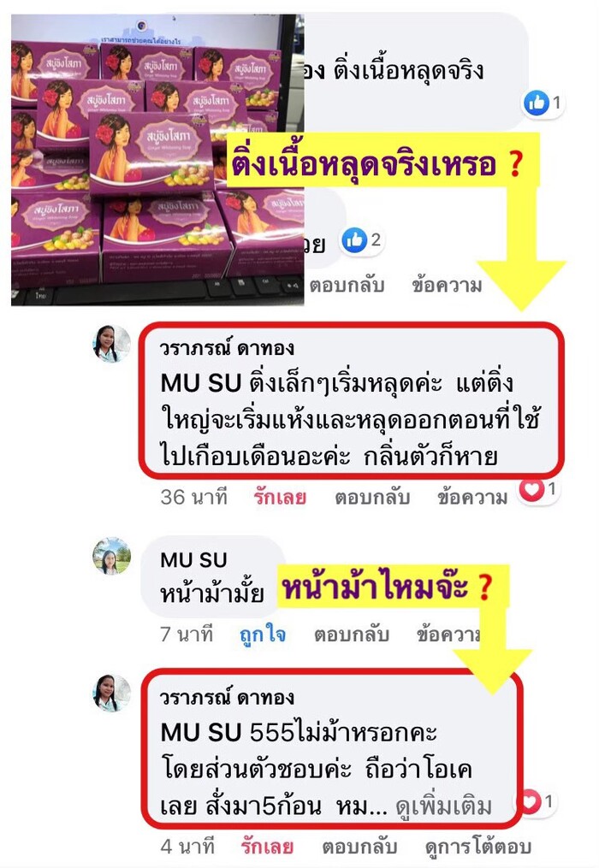
Task: Toggle รักเลย reaction on the 4 นาที comment
Action: click(x=268, y=847)
